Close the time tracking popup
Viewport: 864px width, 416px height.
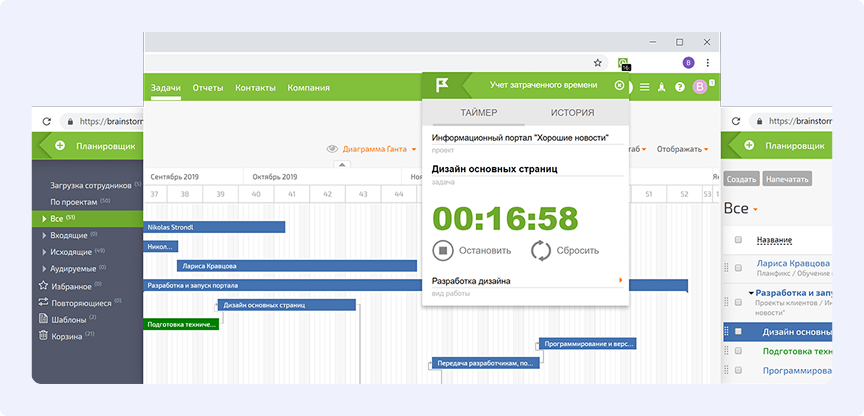point(618,86)
